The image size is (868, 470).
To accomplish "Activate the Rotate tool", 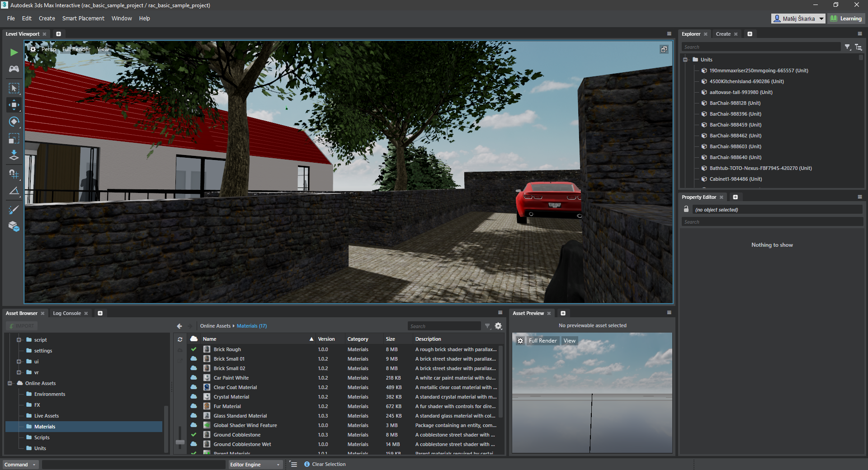I will point(14,122).
